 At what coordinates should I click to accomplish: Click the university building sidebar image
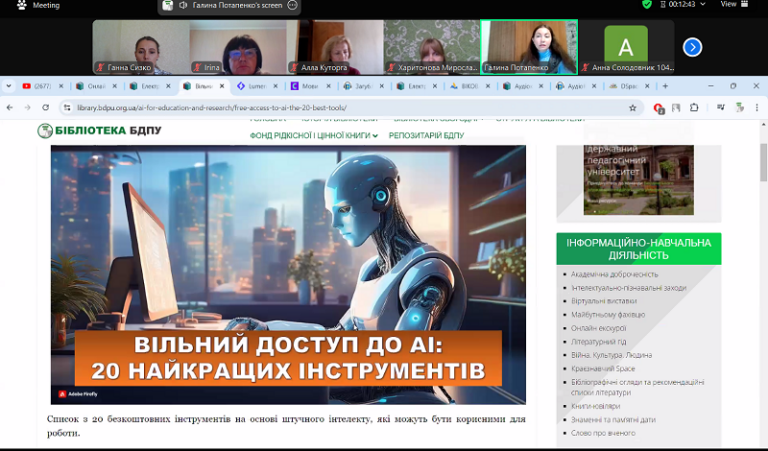(639, 179)
